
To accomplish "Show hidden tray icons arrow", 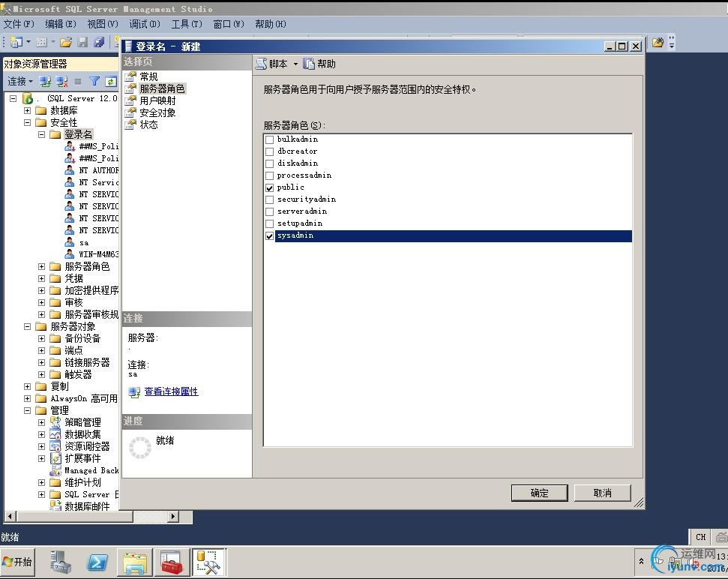I will click(642, 561).
